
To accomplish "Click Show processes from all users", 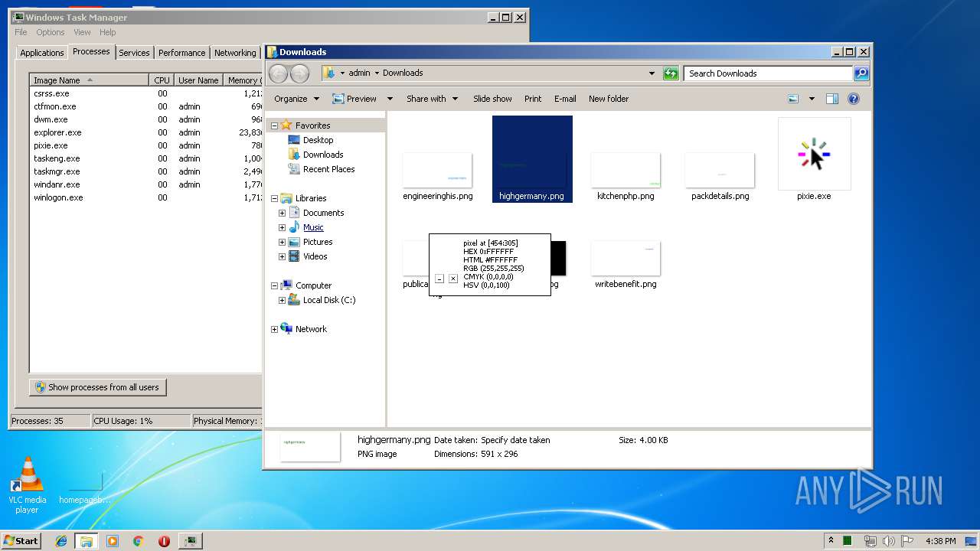I will tap(98, 387).
